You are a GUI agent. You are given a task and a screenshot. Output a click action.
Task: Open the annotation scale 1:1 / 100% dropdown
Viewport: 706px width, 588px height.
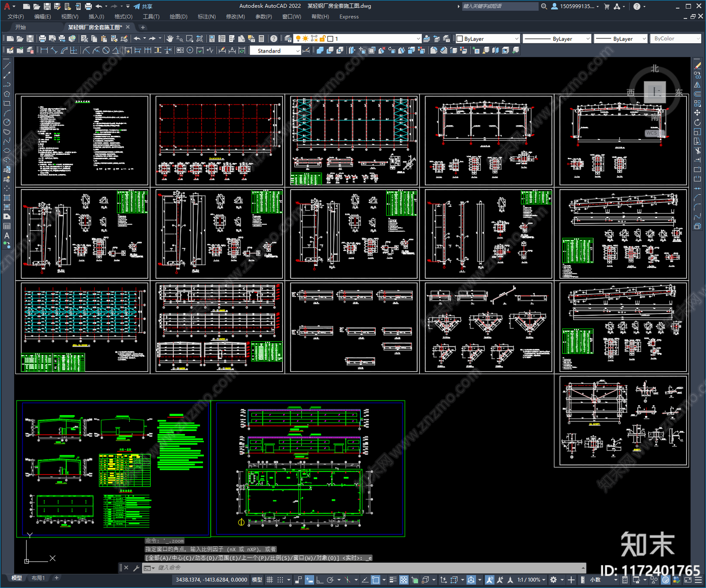click(532, 580)
